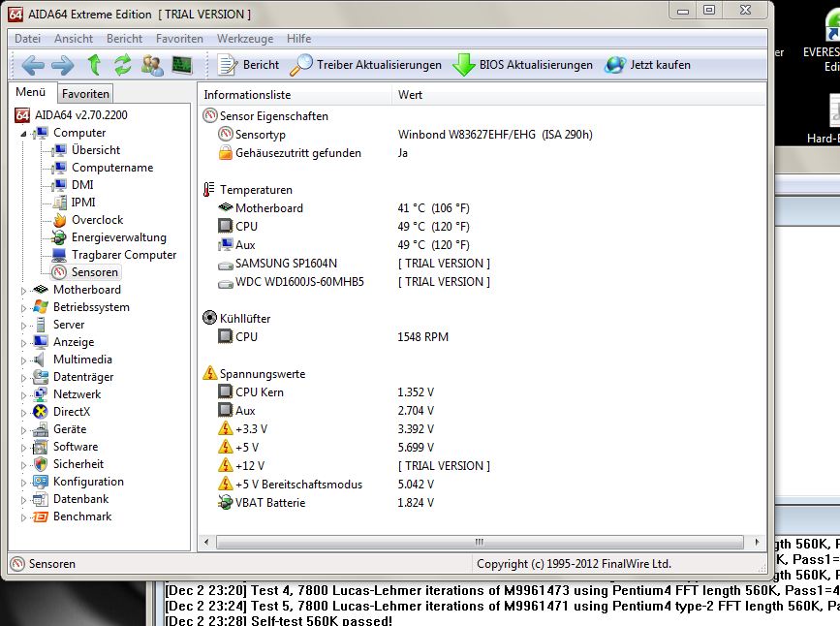Screen dimensions: 840x626
Task: Click the Gehäusezutritt gefunden lock icon
Action: tap(225, 153)
